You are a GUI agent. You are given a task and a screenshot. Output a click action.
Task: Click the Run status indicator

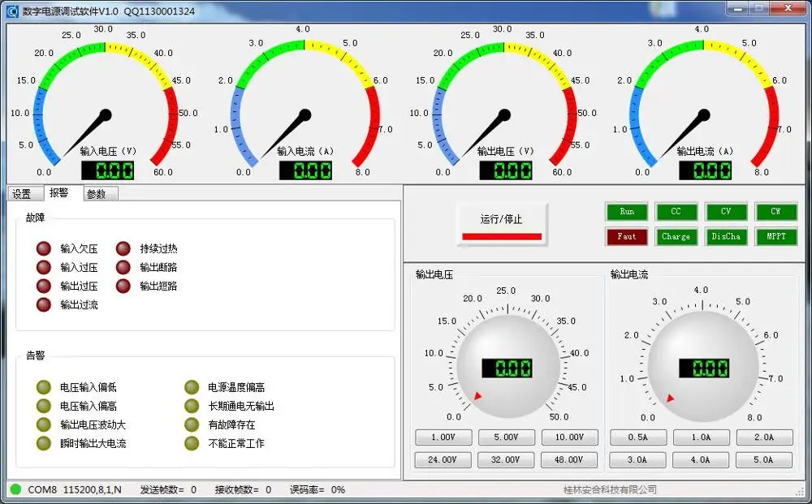pos(627,212)
